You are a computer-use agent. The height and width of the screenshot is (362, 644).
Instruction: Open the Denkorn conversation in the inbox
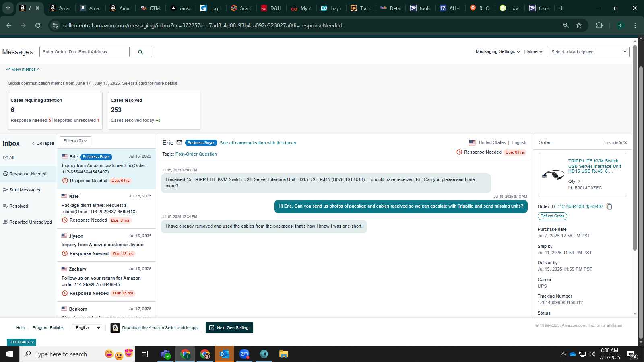pos(106,310)
